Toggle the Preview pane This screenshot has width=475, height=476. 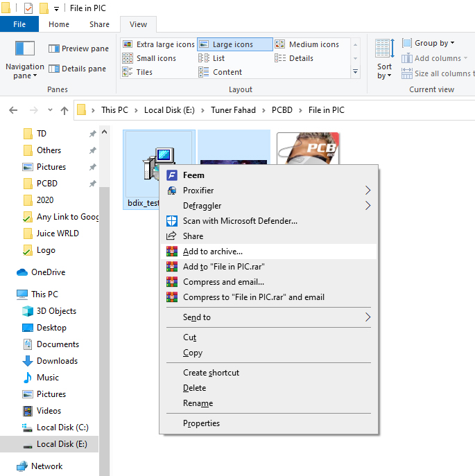click(x=78, y=49)
